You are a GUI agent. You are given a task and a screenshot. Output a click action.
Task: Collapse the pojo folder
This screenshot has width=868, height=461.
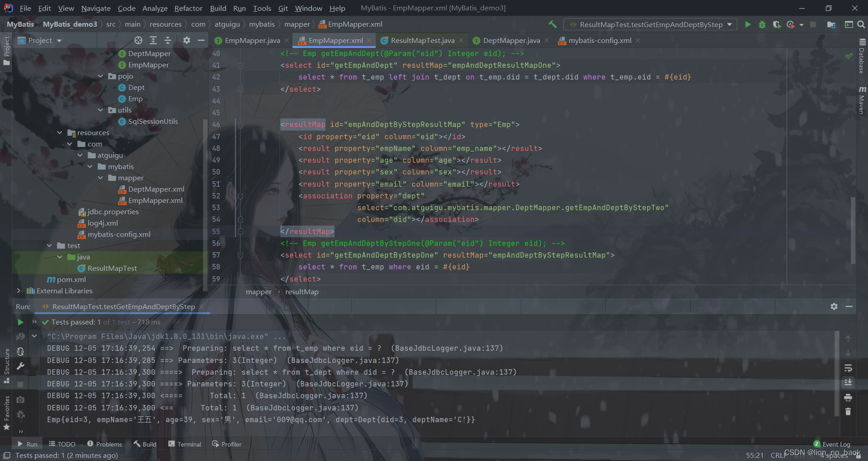[100, 76]
